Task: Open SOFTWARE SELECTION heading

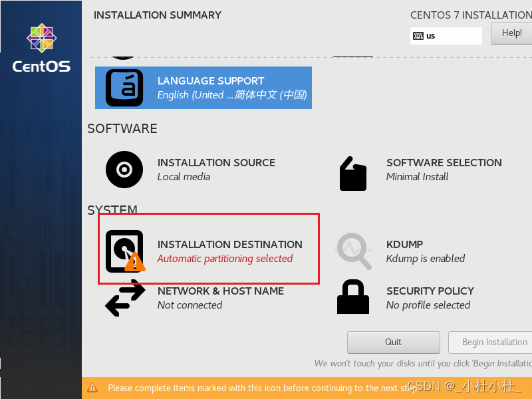Action: 444,162
